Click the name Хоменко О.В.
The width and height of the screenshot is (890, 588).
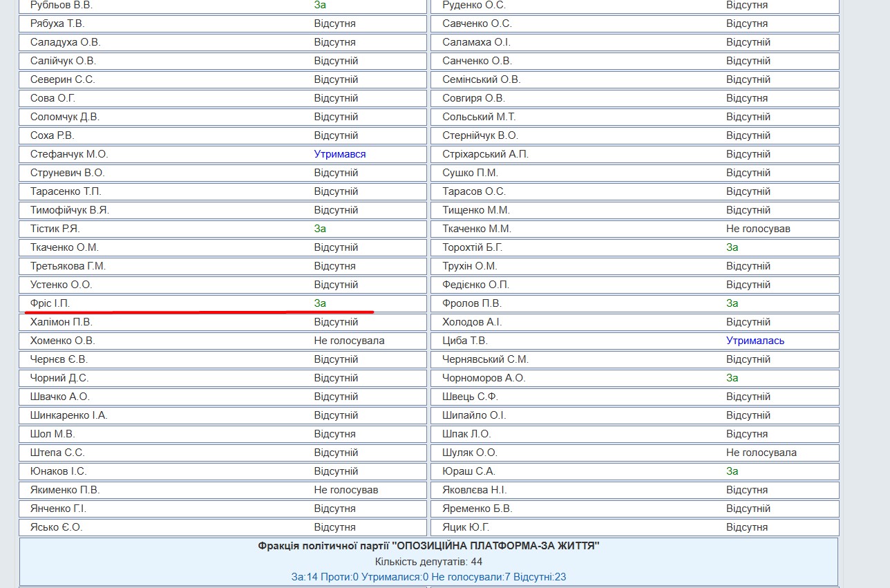(x=62, y=341)
